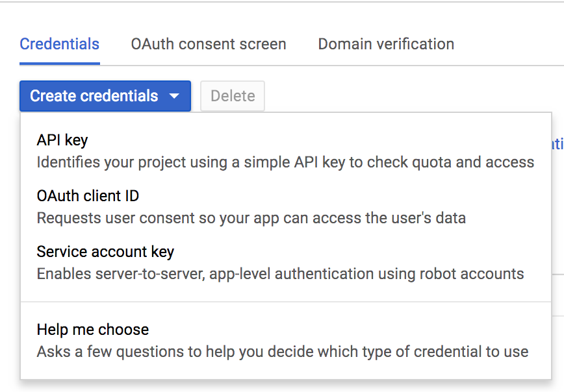Image resolution: width=564 pixels, height=392 pixels.
Task: Click the Create credentials button label
Action: click(94, 96)
